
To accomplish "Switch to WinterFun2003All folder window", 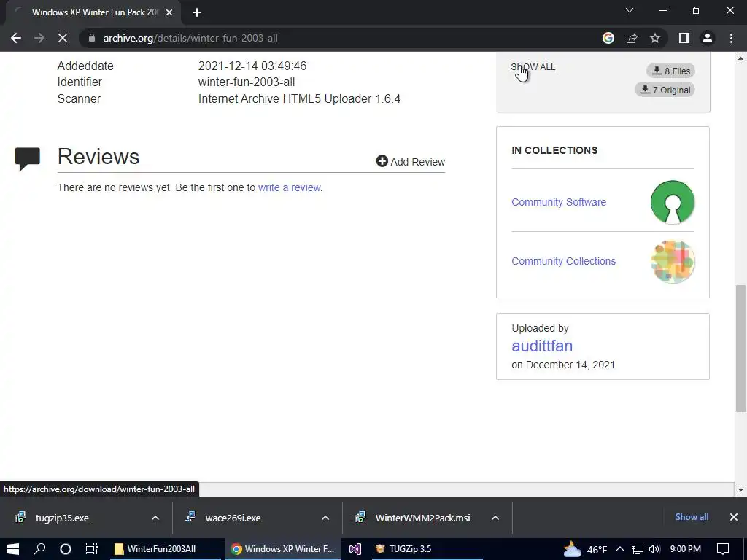I will point(164,549).
